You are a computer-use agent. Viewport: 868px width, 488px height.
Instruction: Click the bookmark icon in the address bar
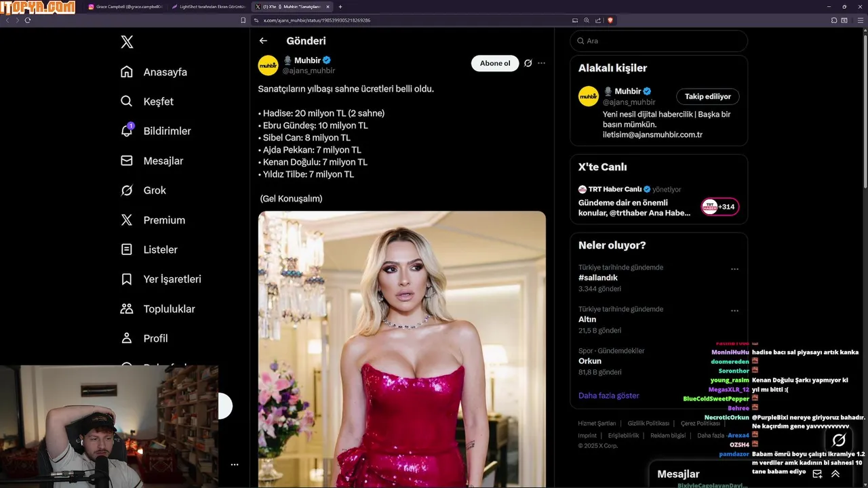(243, 20)
